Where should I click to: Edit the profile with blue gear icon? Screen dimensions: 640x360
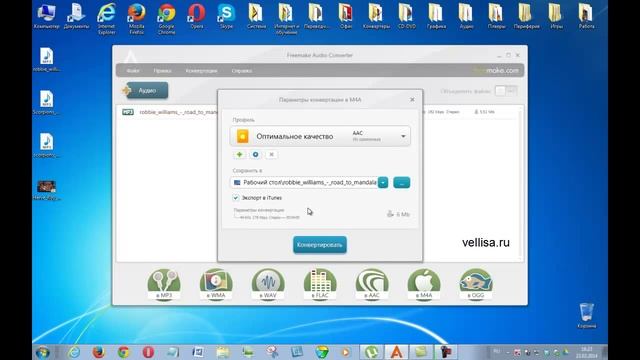click(256, 154)
